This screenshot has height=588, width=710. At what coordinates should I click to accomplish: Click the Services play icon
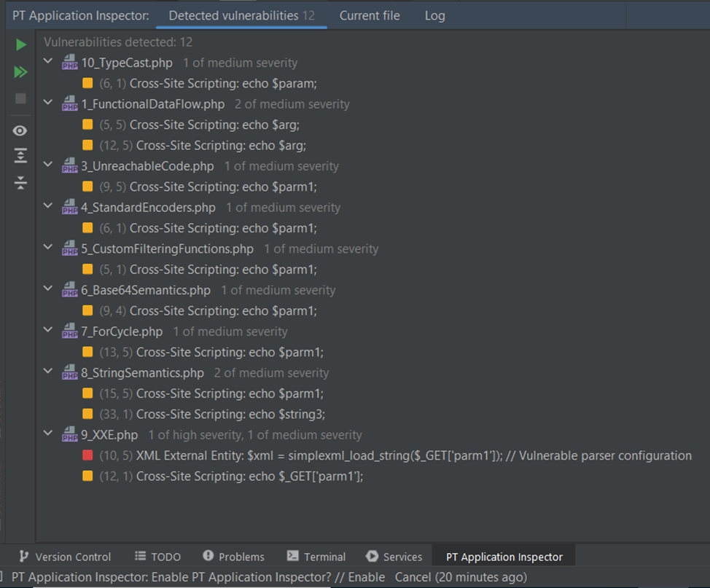[x=372, y=557]
